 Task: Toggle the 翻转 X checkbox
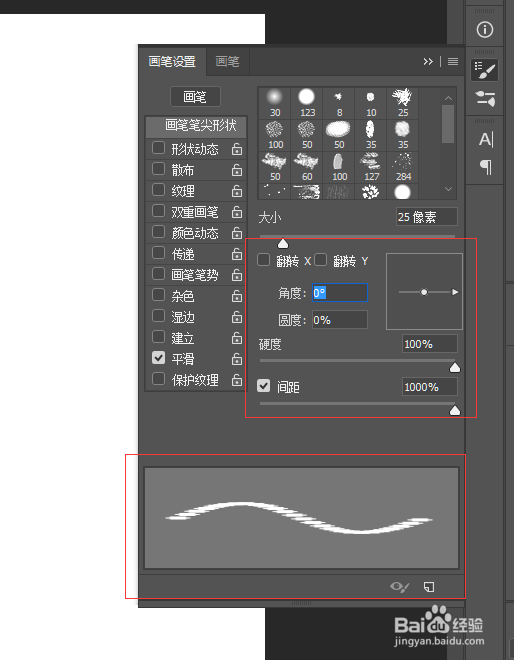264,260
